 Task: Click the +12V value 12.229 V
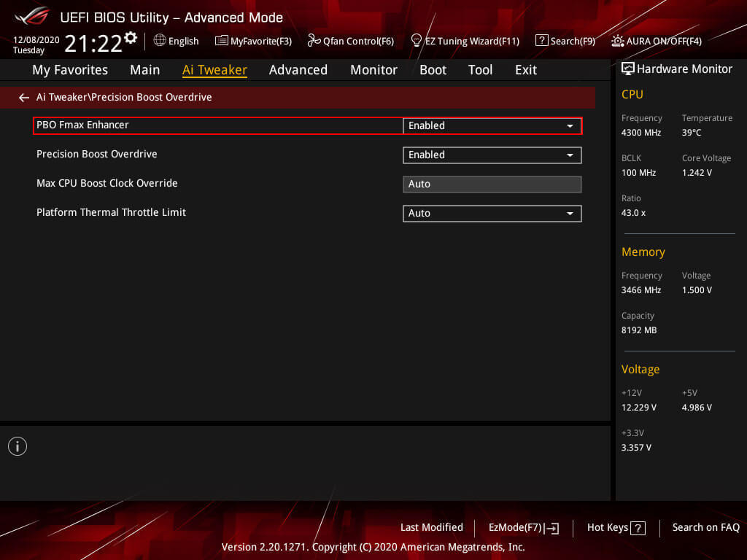tap(638, 408)
